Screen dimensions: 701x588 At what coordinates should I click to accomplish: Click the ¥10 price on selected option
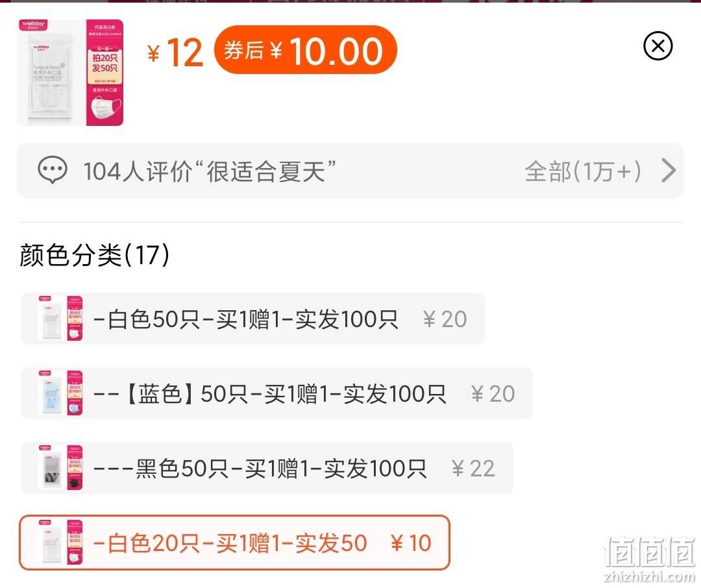412,543
